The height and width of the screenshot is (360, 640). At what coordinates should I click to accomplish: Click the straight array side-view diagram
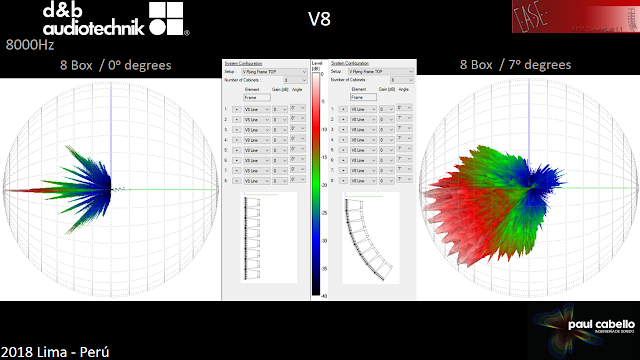pyautogui.click(x=269, y=237)
